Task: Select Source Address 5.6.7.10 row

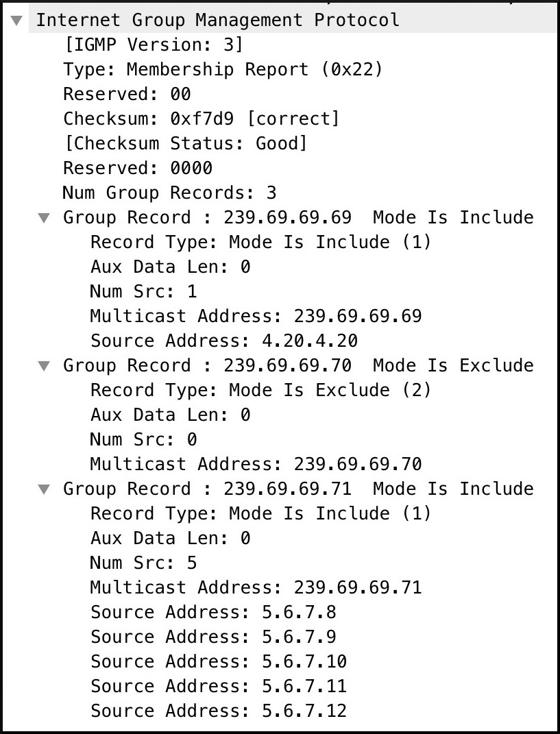Action: (x=219, y=662)
